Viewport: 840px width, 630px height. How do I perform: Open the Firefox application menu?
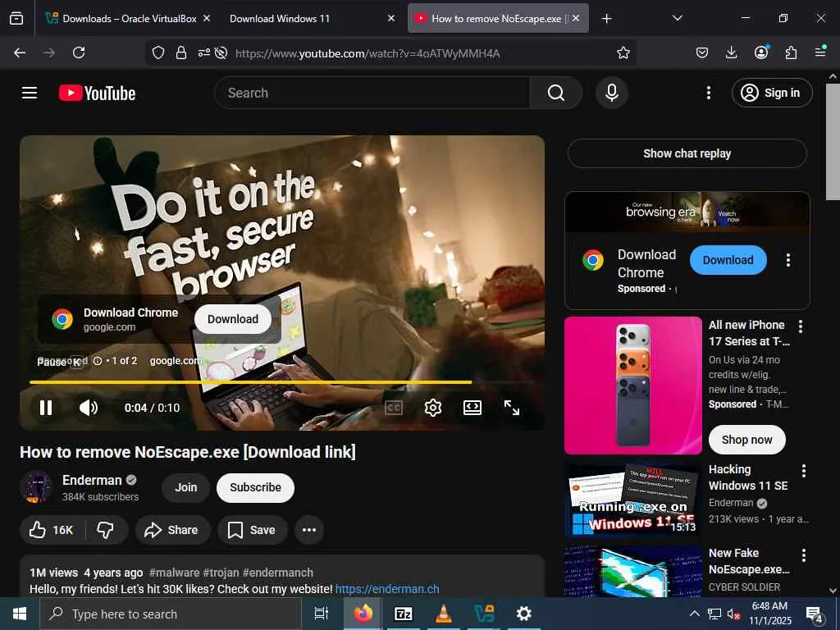pos(820,52)
